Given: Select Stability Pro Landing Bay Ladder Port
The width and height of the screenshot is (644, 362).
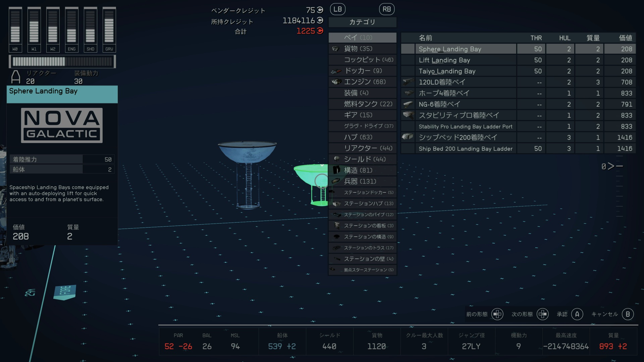Looking at the screenshot, I should [x=518, y=126].
